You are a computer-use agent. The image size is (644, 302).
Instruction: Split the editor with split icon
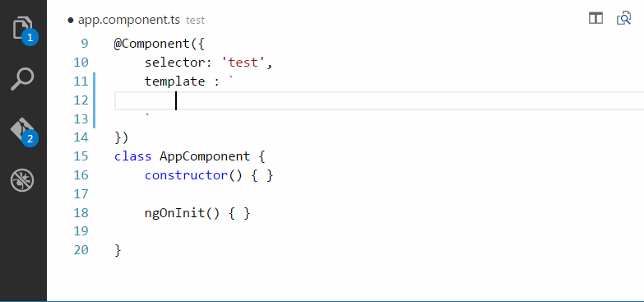click(x=595, y=18)
